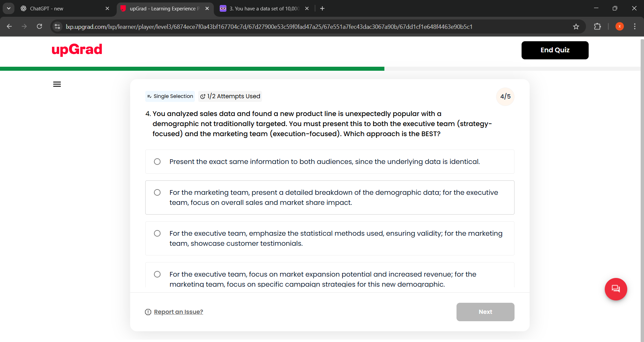
Task: Open the Chrome three-dot menu
Action: point(635,26)
